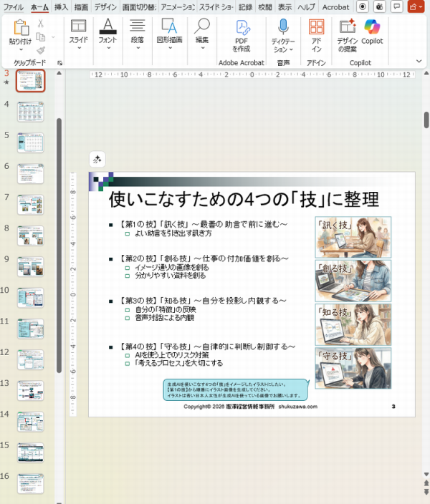The width and height of the screenshot is (430, 504).
Task: Click the Cut scissors icon
Action: point(41,24)
